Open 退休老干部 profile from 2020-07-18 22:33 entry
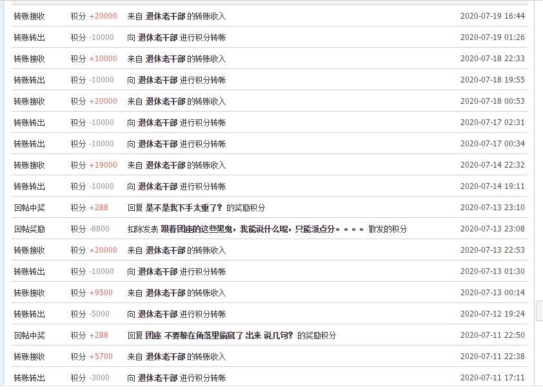The height and width of the screenshot is (392, 543). click(165, 59)
